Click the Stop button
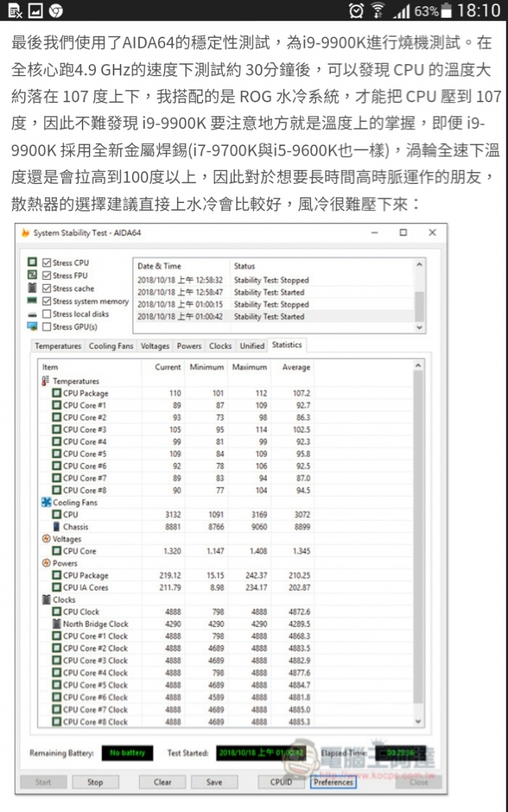508x812 pixels. click(x=95, y=782)
